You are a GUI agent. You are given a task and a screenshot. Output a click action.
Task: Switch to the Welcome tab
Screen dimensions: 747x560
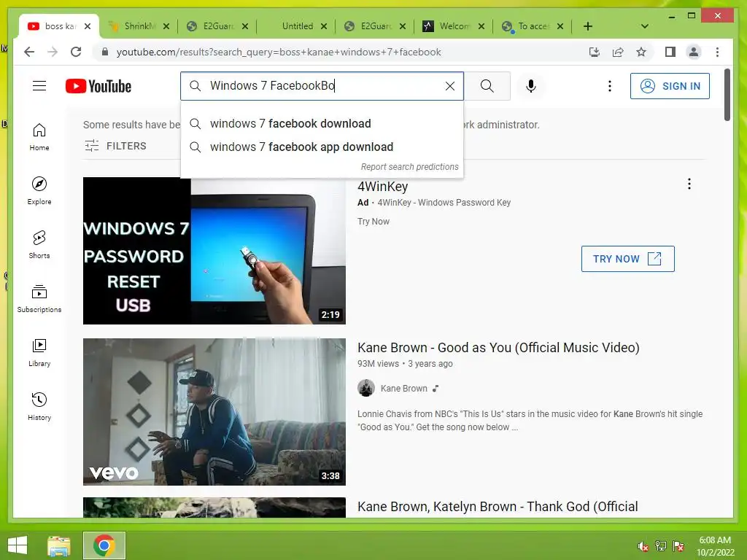[454, 26]
